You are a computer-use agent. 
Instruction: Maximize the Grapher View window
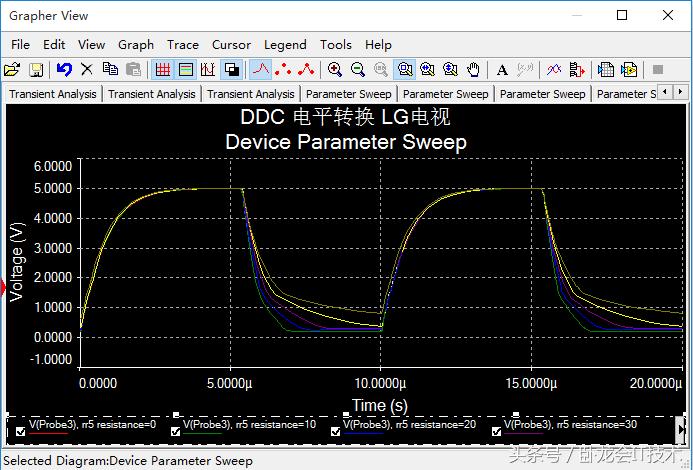pyautogui.click(x=622, y=15)
